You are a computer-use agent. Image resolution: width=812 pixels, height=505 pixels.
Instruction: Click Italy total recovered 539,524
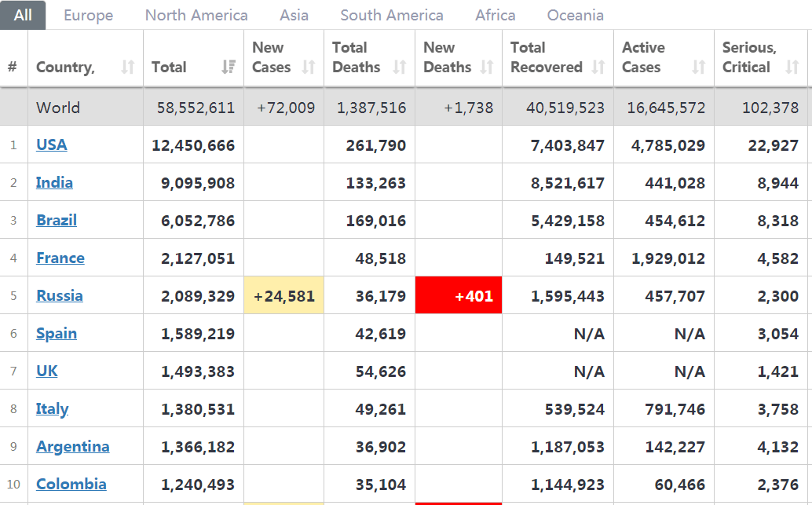[574, 410]
